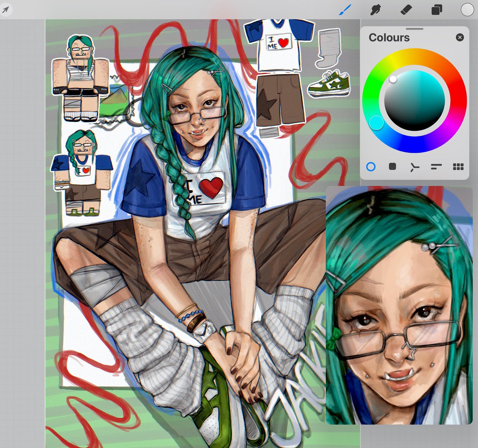Image resolution: width=478 pixels, height=448 pixels.
Task: Tap the active colour swatch in the toolbar
Action: pyautogui.click(x=466, y=10)
